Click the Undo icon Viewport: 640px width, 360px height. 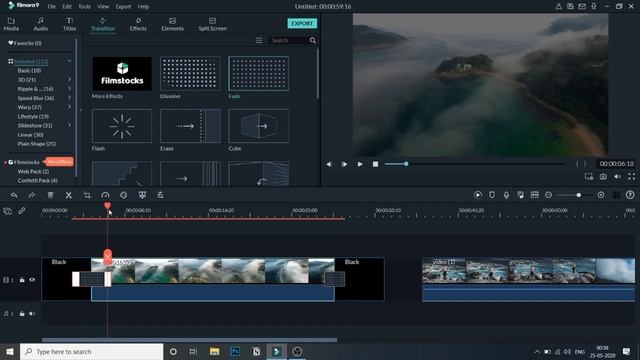(14, 195)
